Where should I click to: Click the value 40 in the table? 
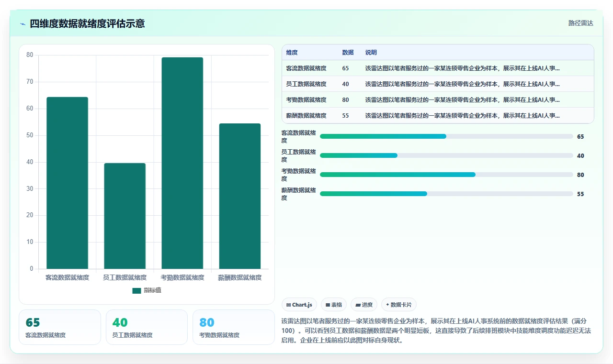pos(345,84)
